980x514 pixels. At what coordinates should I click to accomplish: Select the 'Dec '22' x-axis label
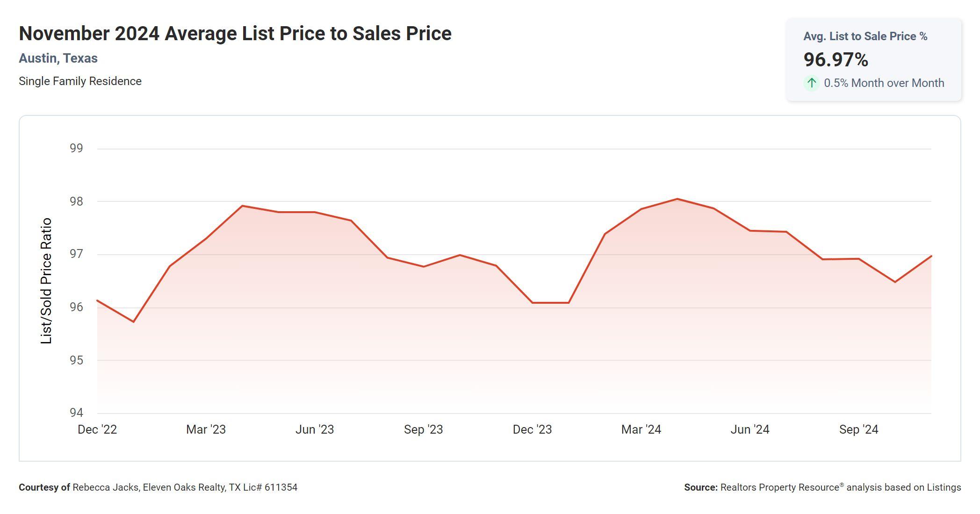97,429
